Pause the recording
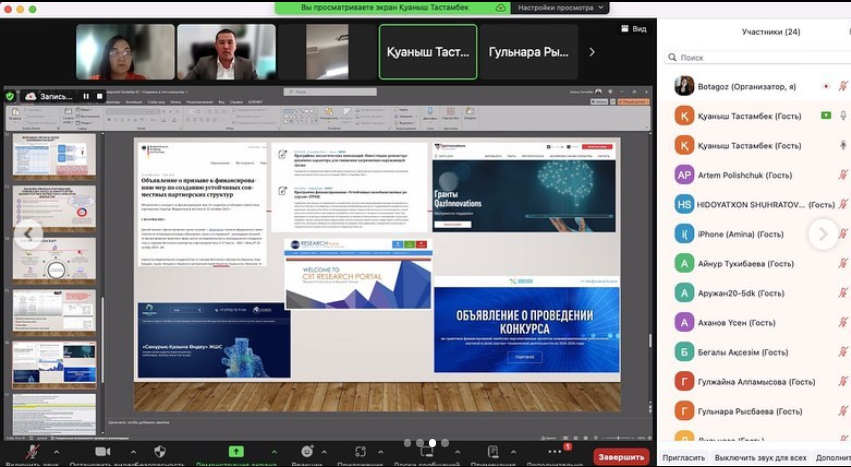Viewport: 851px width, 467px height. click(86, 96)
